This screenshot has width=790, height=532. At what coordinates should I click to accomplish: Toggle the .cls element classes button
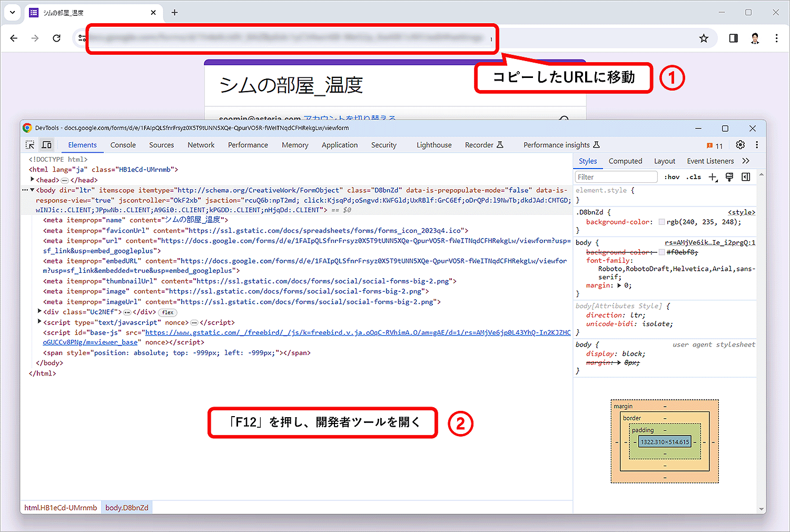pyautogui.click(x=694, y=177)
